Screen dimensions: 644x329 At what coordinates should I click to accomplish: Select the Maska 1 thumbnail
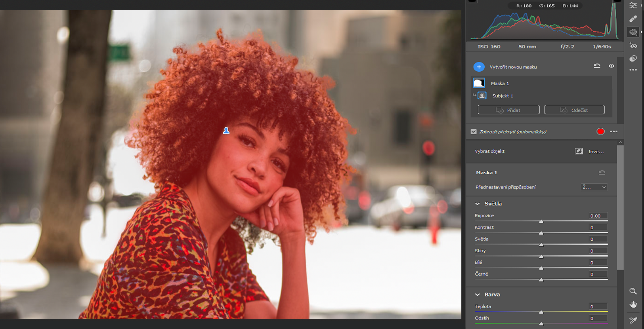479,83
